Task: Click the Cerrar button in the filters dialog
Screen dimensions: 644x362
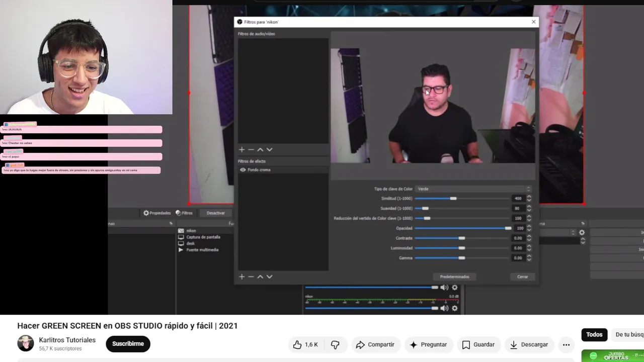Action: coord(522,277)
